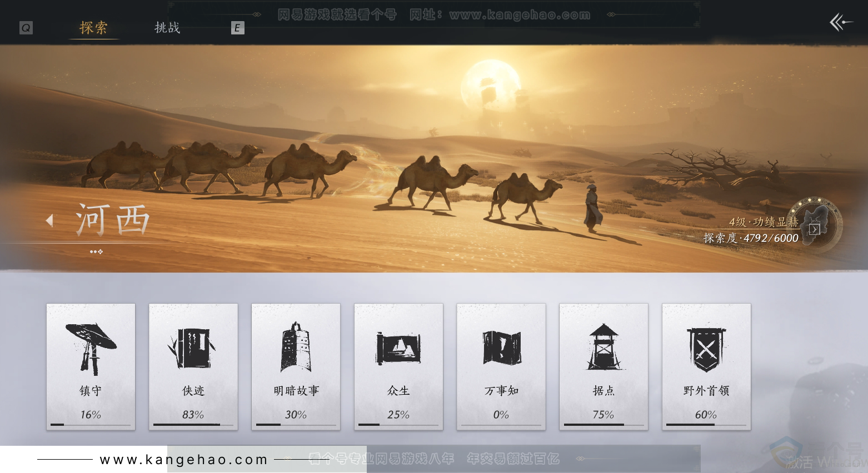Click the Q key hint icon
The image size is (868, 473).
tap(26, 28)
